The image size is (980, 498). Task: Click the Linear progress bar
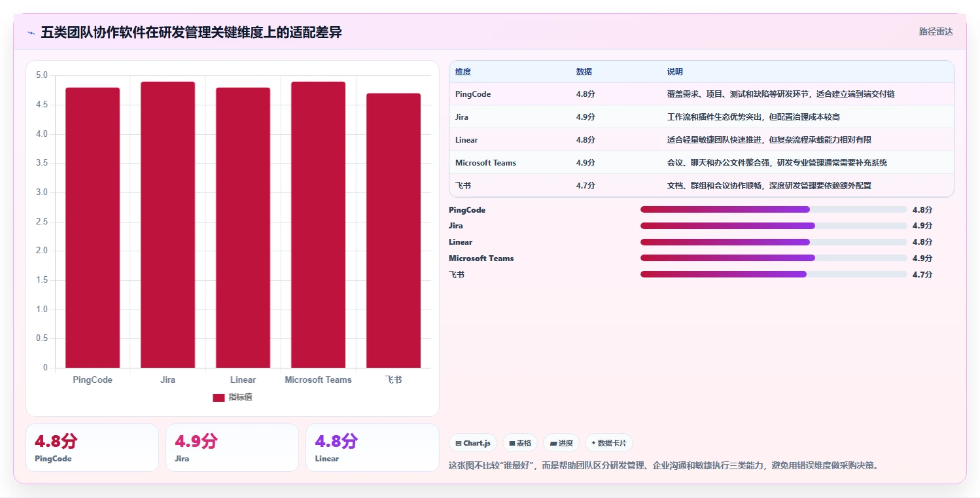(x=774, y=242)
